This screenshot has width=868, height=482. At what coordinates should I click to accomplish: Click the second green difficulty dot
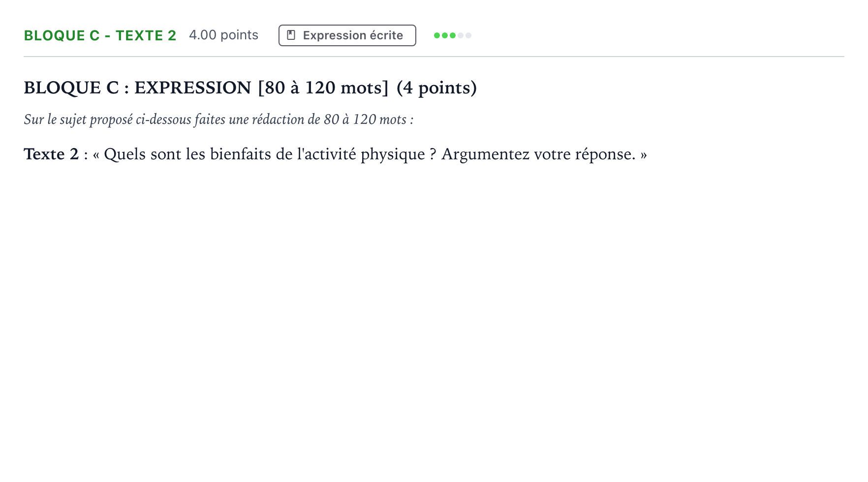[445, 35]
